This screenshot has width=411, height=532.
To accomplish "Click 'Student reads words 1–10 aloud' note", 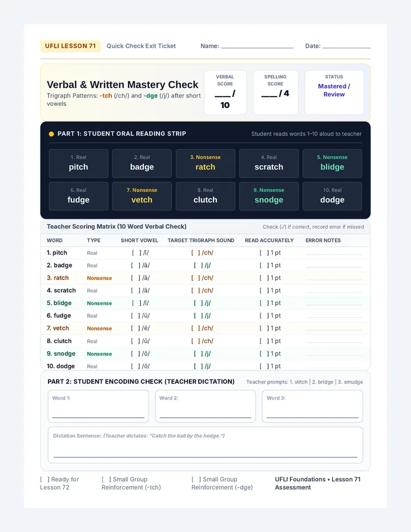I will [x=307, y=134].
